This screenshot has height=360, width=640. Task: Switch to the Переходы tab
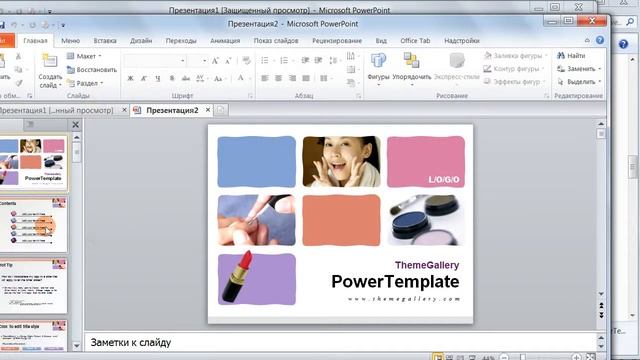181,41
